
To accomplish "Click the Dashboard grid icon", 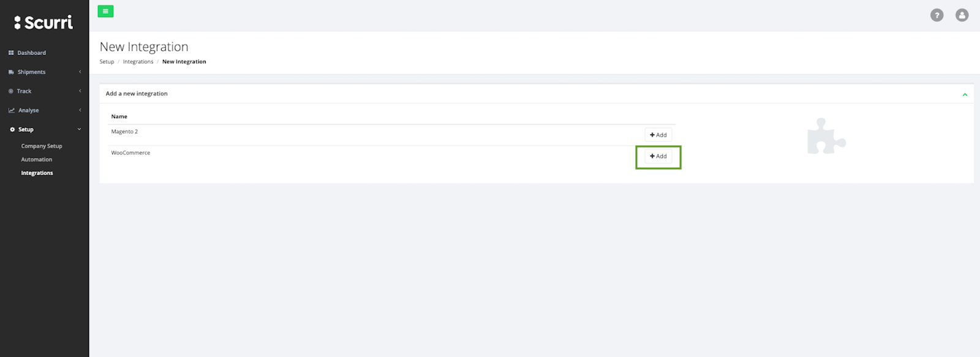I will point(11,53).
